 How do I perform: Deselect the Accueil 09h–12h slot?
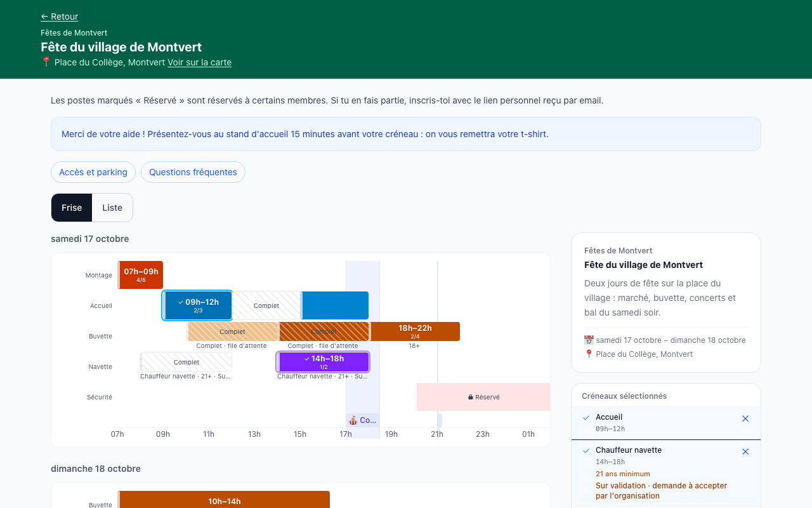click(x=198, y=305)
